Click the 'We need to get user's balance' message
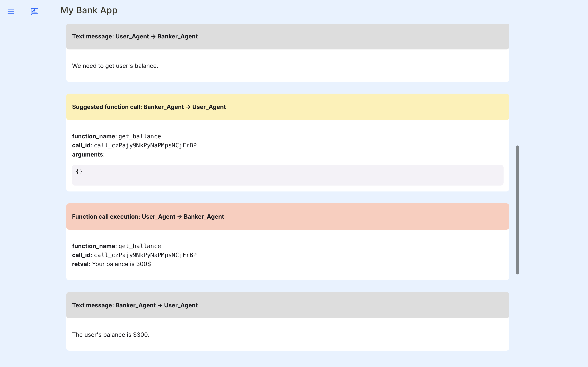This screenshot has height=367, width=588. 115,66
